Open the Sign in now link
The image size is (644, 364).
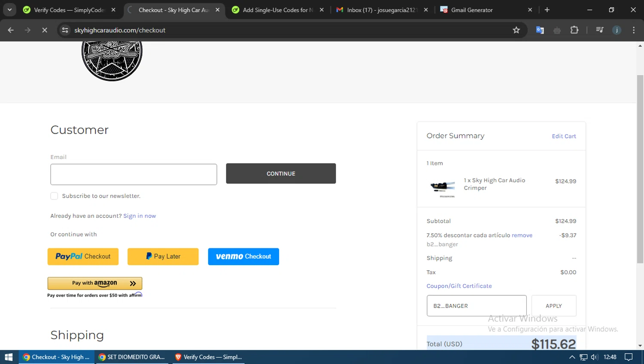pos(140,216)
